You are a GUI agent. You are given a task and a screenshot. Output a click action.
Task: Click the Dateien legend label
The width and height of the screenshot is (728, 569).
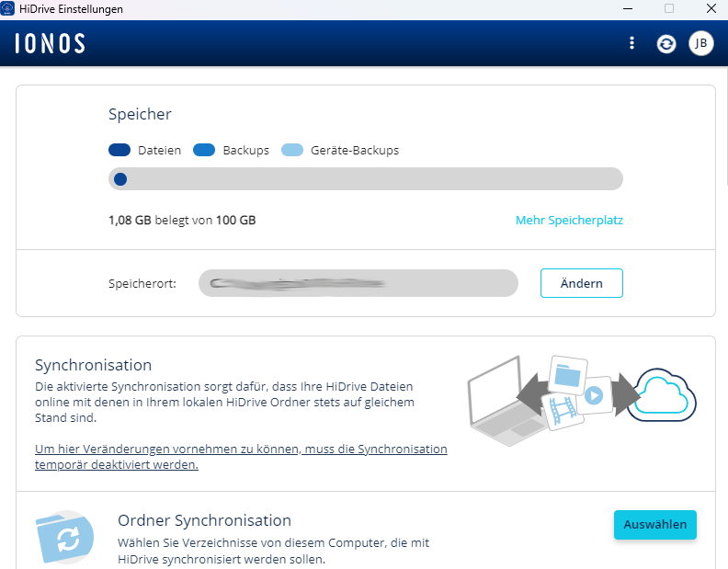159,151
